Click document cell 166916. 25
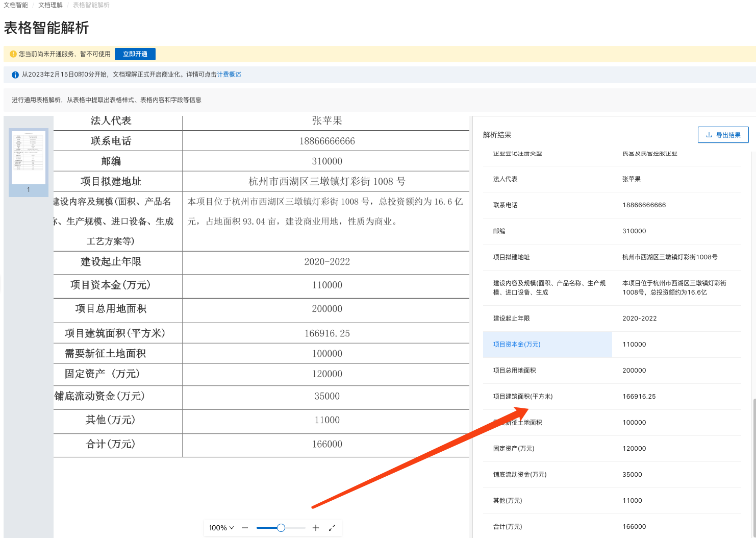The image size is (756, 538). [x=327, y=333]
